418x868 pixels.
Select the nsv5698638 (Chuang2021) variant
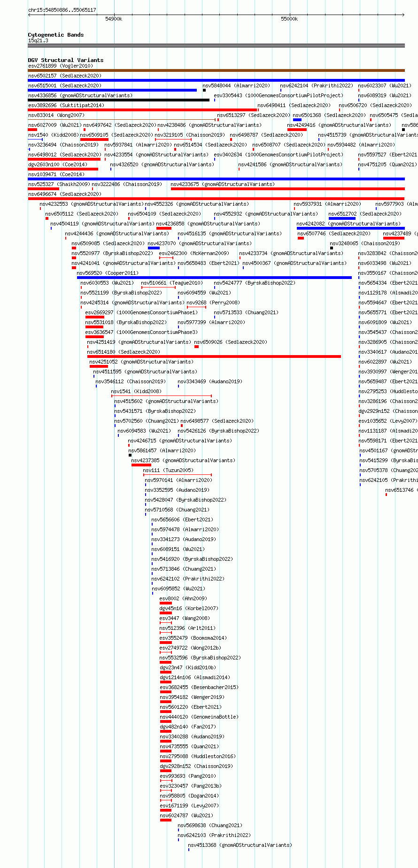click(210, 825)
